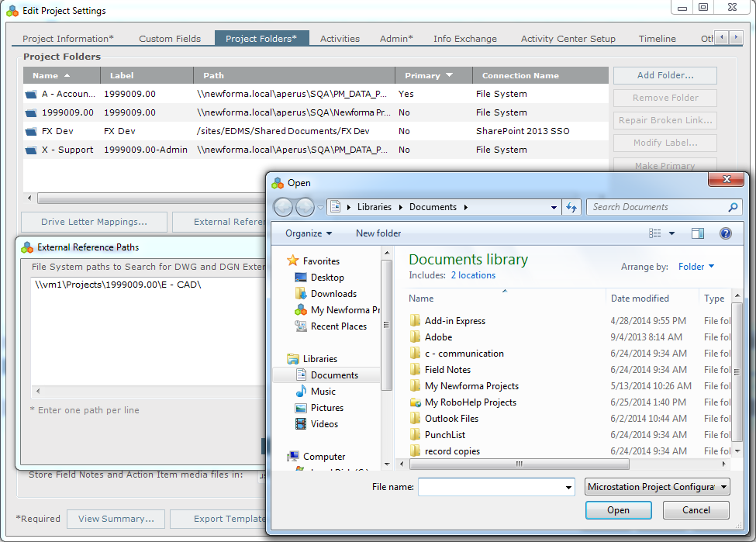Image resolution: width=756 pixels, height=542 pixels.
Task: Select the My Newforma Projects folder in file list
Action: [471, 386]
